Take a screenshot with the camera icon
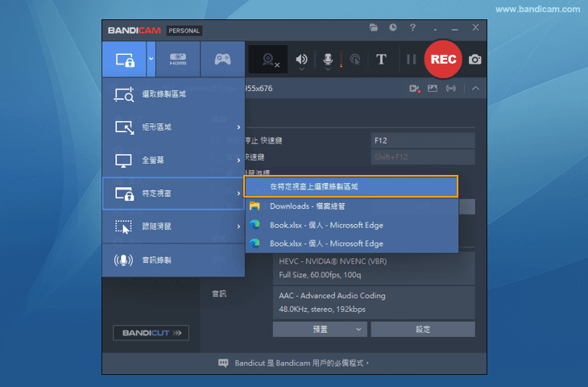The image size is (588, 387). [x=474, y=60]
